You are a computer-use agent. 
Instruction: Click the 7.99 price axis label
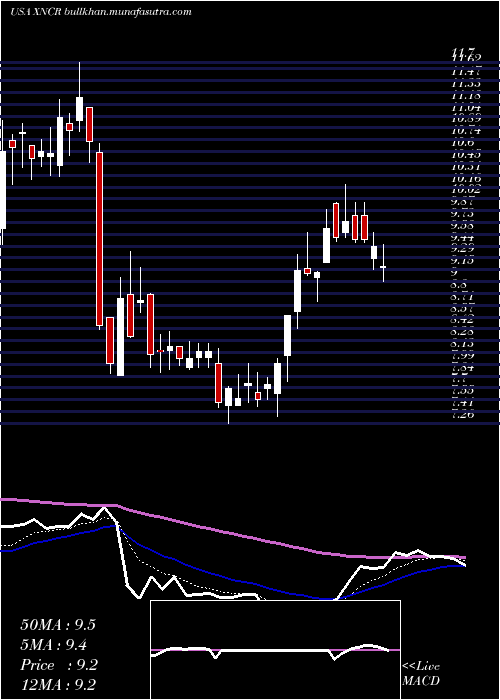click(x=463, y=356)
